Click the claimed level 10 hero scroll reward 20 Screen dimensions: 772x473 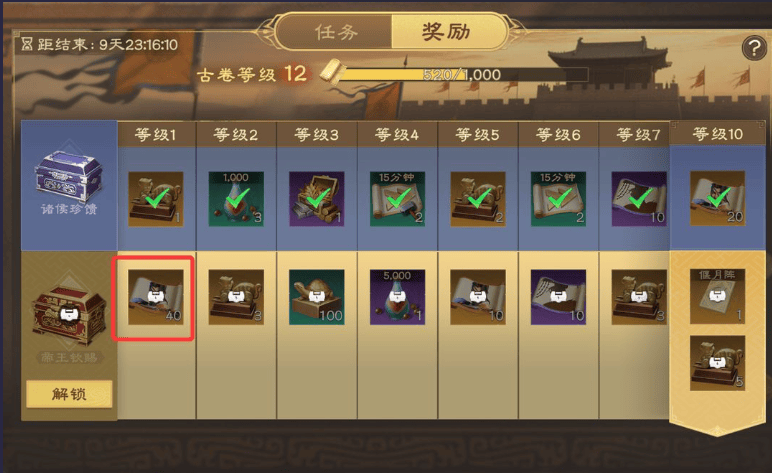click(717, 198)
